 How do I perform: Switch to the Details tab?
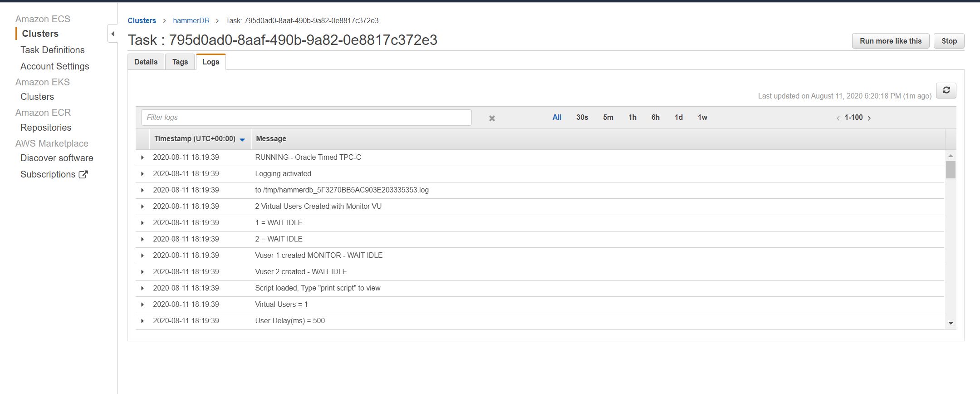[146, 62]
